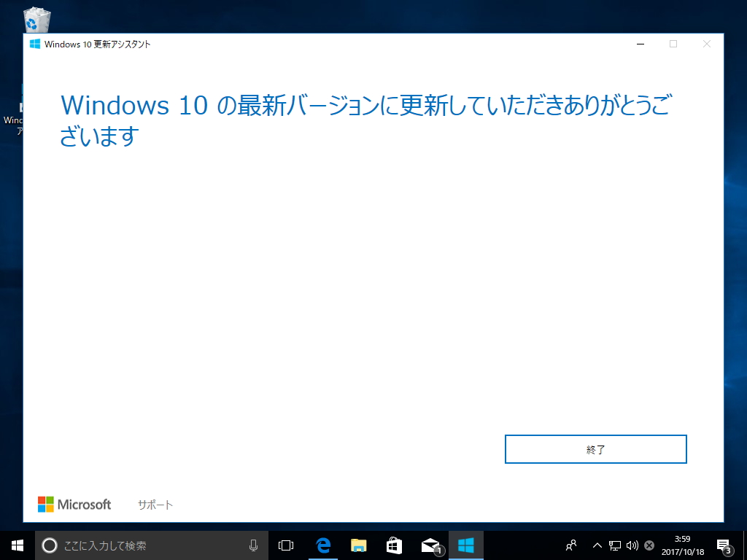Open the People icon in the taskbar

pyautogui.click(x=571, y=545)
